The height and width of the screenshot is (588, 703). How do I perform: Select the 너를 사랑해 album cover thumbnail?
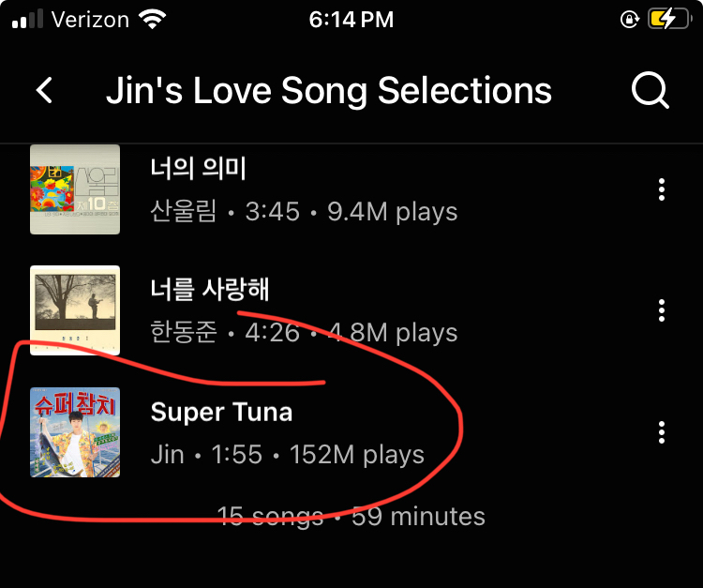coord(75,310)
